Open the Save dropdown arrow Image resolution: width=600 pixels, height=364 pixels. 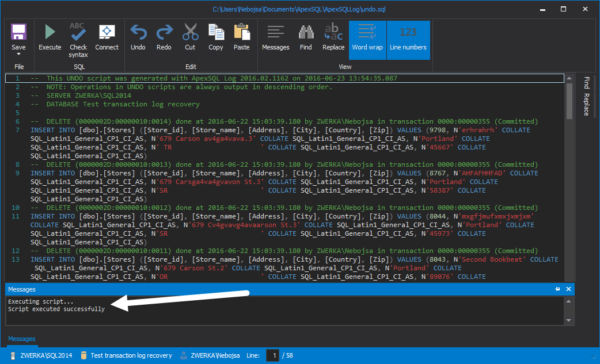point(18,54)
